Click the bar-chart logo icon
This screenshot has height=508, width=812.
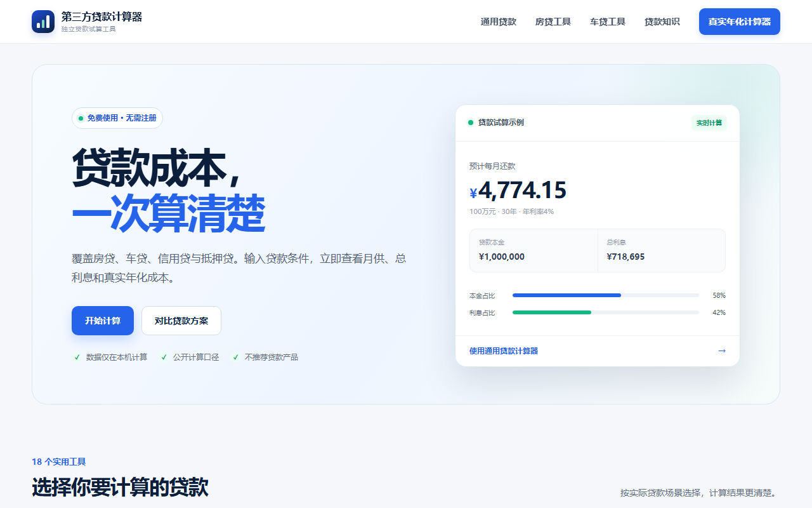43,22
